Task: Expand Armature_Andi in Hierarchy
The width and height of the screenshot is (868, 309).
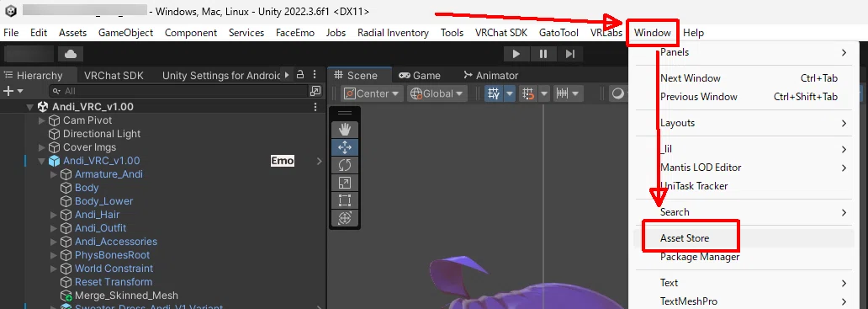Action: (54, 174)
